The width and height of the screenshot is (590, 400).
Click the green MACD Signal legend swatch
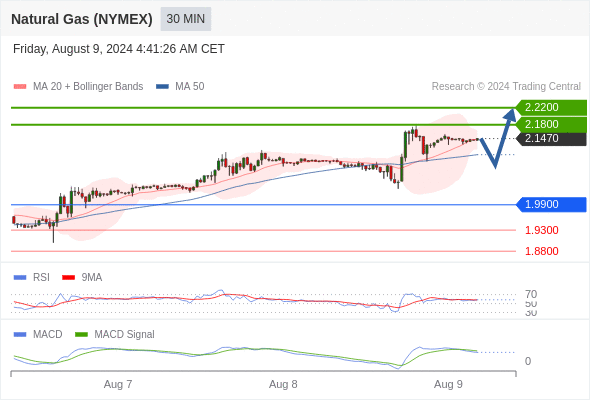coord(81,335)
